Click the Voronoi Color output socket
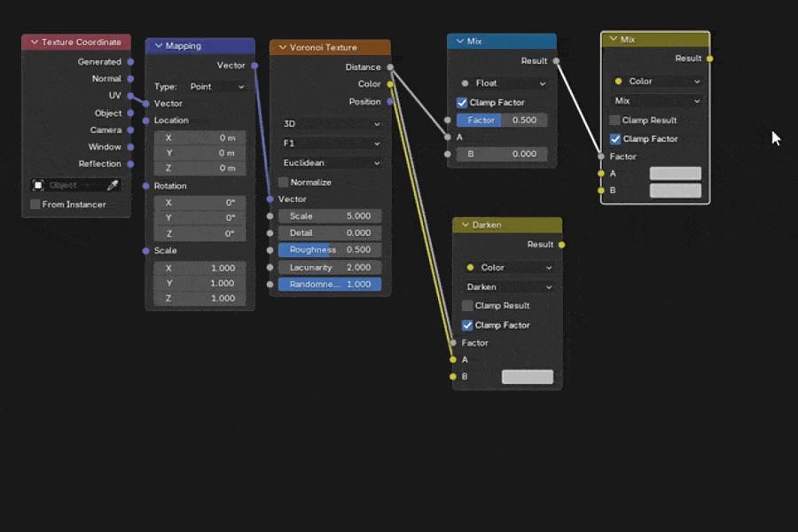The height and width of the screenshot is (532, 798). point(390,84)
